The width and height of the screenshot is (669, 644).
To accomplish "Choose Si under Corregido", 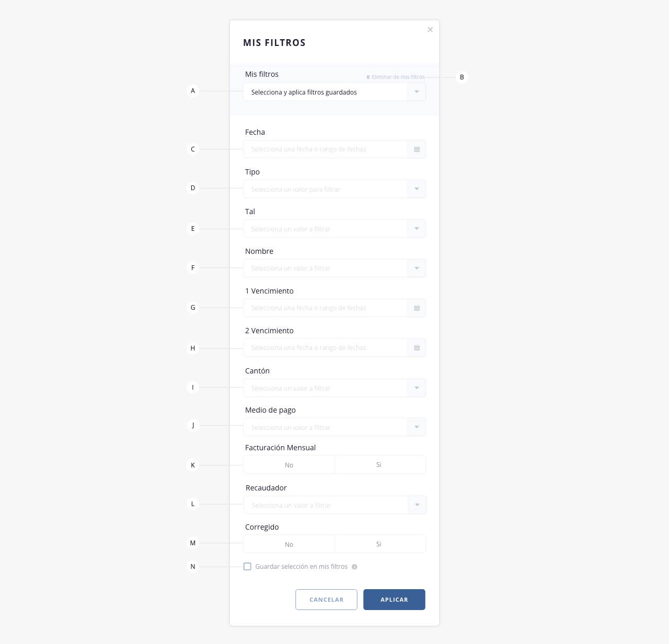I will coord(380,544).
